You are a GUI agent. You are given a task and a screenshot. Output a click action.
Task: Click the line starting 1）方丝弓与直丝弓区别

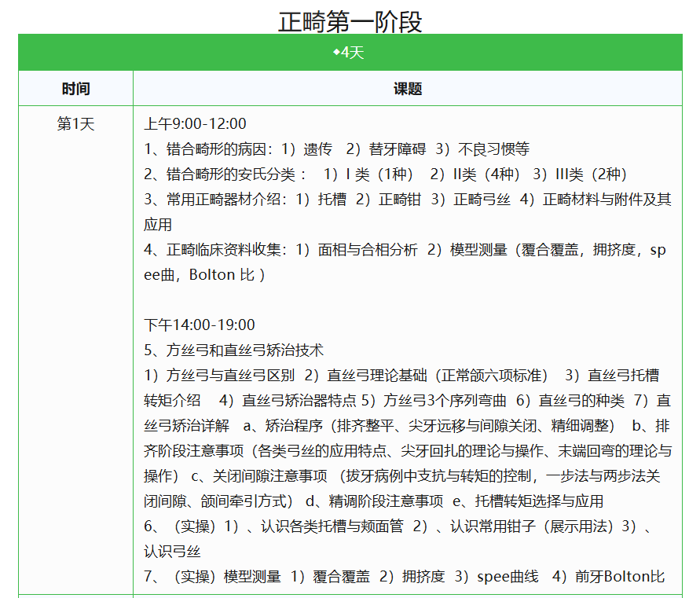point(401,375)
